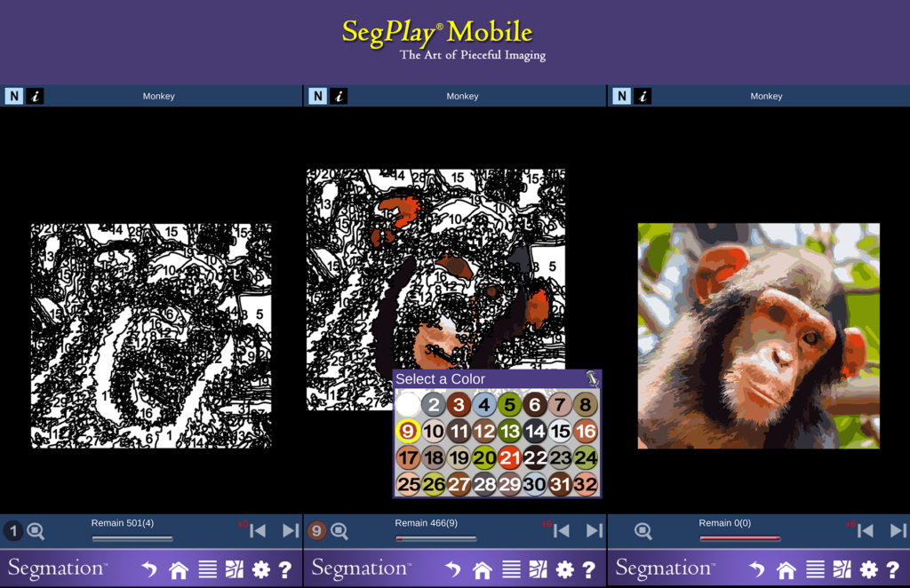910x588 pixels.
Task: Toggle the N button in middle panel
Action: pos(317,96)
